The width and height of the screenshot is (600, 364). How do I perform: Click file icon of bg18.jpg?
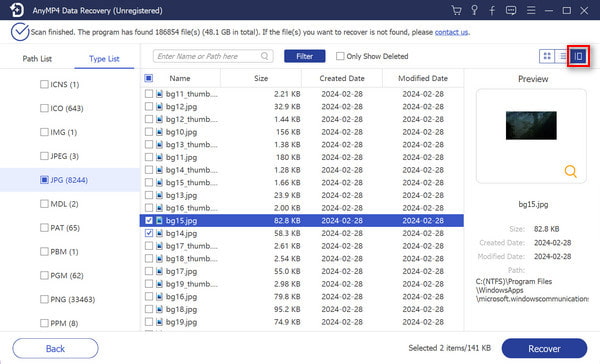coord(160,309)
